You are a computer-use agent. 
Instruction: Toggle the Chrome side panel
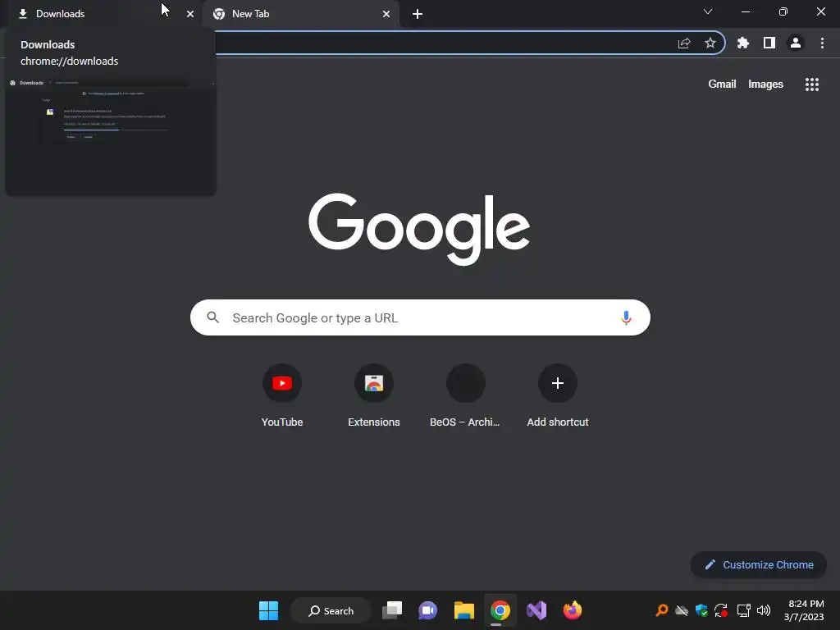point(769,43)
